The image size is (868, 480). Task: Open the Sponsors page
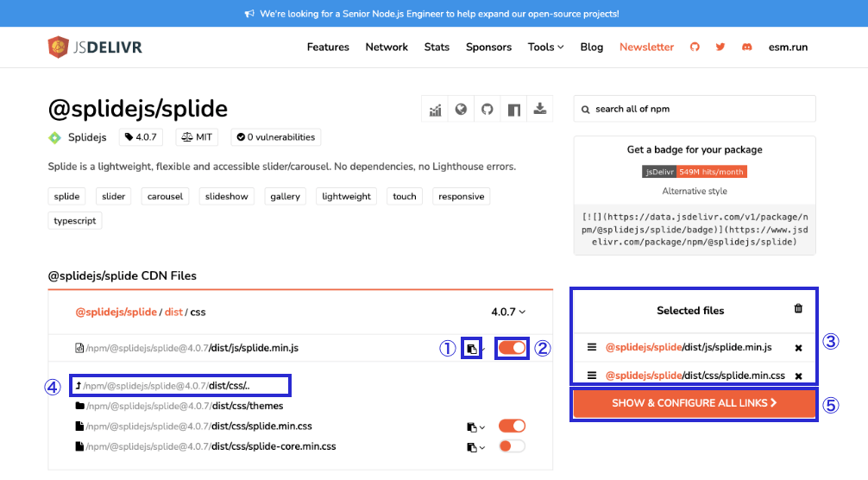(488, 47)
